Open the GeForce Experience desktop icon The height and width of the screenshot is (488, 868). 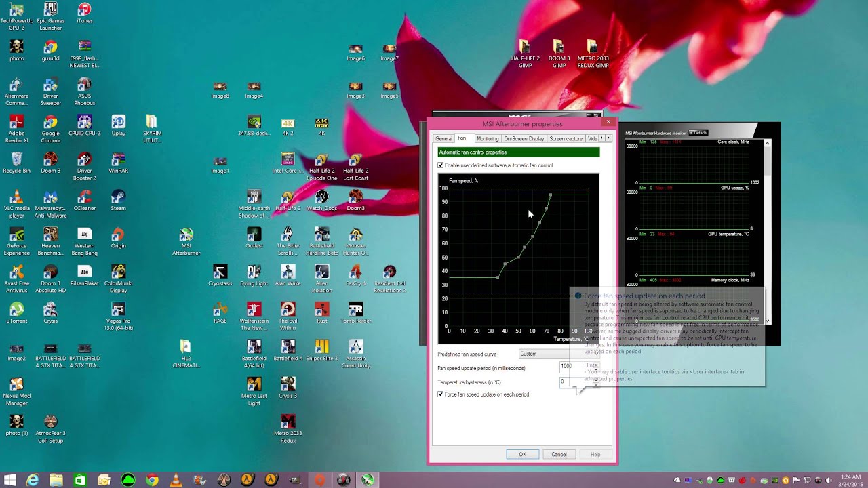coord(16,242)
